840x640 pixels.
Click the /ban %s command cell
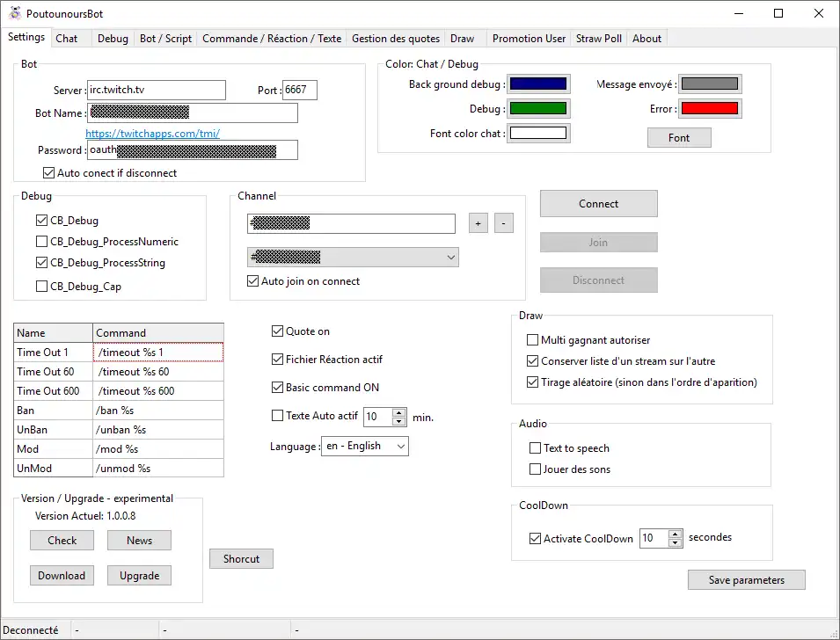[158, 411]
